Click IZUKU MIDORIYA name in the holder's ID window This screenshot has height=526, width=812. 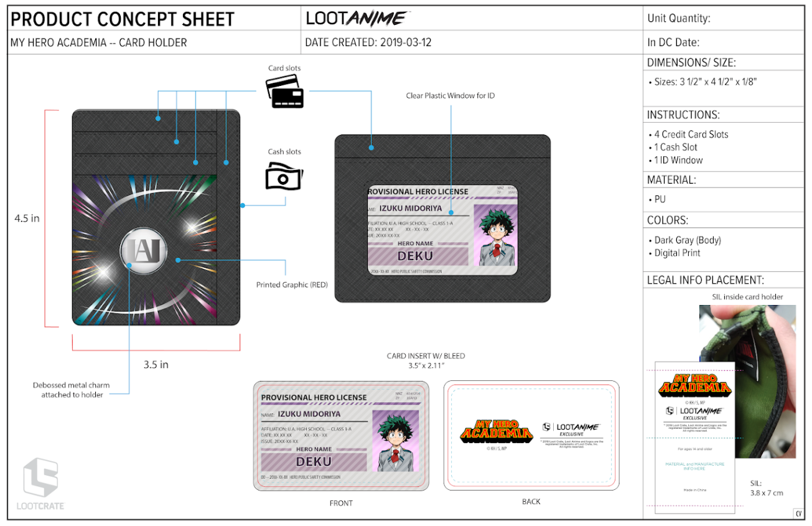coord(411,209)
